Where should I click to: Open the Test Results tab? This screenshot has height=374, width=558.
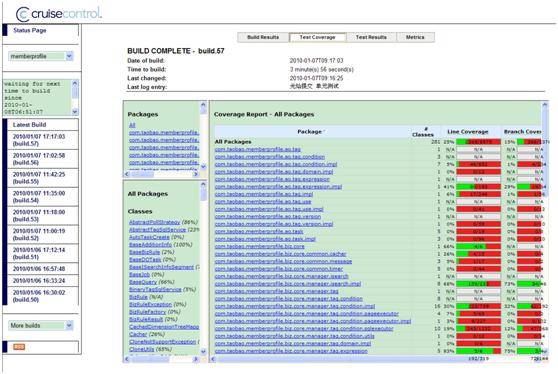pos(371,37)
